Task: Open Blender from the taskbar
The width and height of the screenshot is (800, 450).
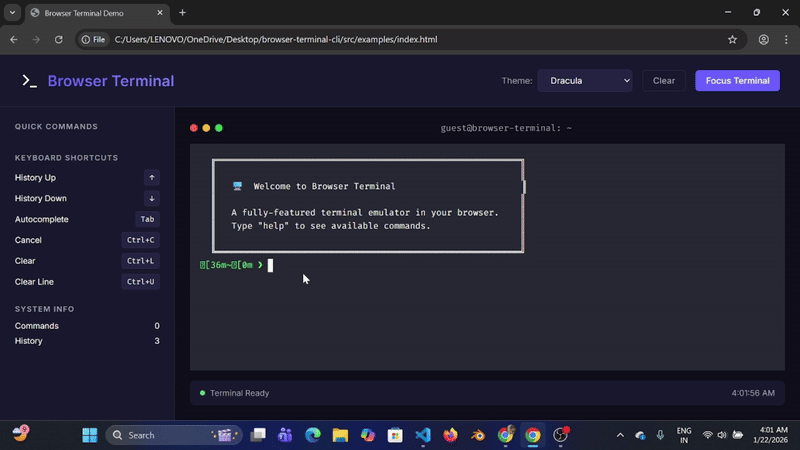Action: point(478,435)
